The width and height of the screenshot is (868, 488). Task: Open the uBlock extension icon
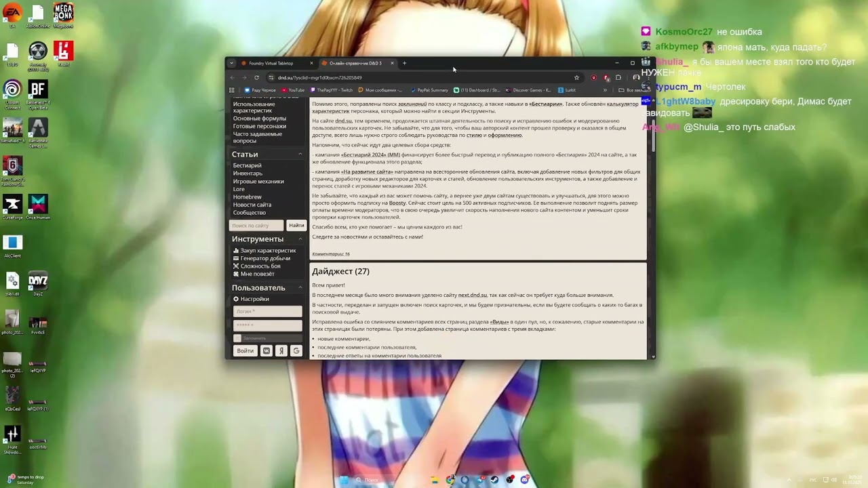[593, 77]
